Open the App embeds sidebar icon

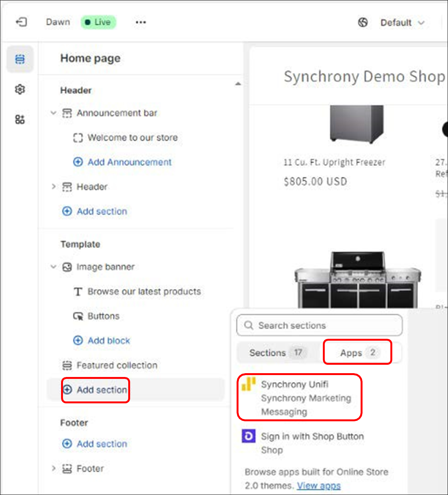20,120
